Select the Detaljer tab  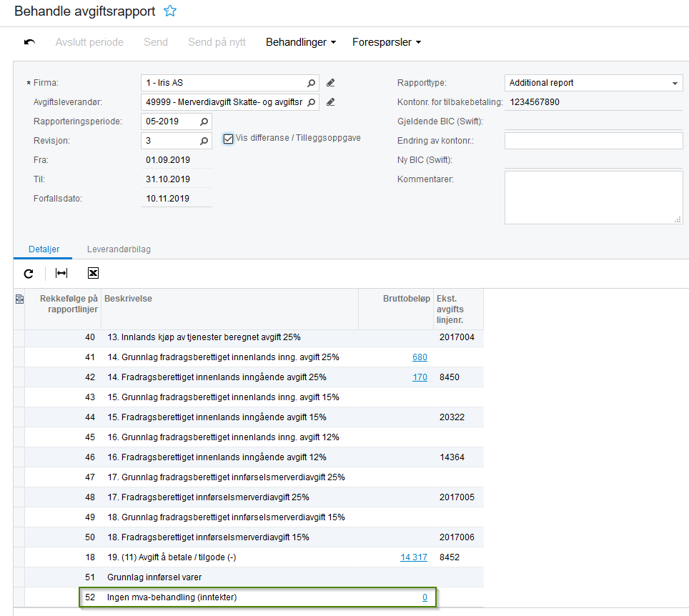[44, 249]
